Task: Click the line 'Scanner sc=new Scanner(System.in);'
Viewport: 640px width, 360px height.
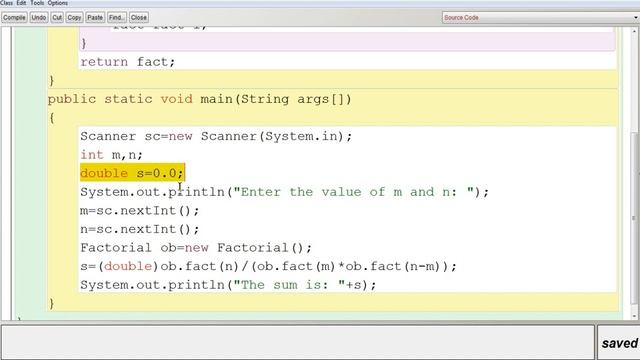Action: point(216,136)
